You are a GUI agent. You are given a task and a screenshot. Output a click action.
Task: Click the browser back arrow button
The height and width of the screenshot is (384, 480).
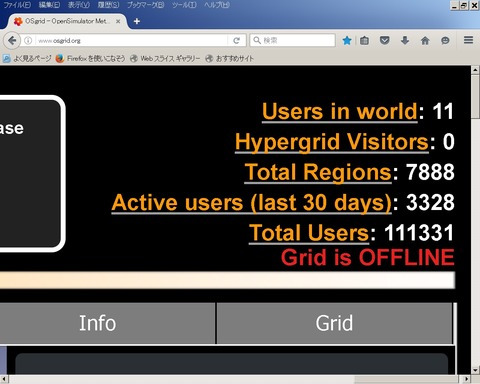(x=12, y=41)
